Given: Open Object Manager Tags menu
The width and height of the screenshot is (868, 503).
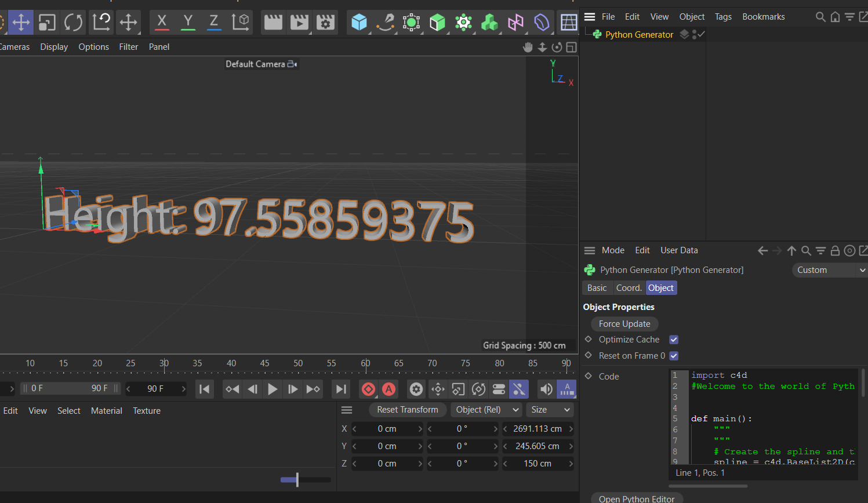Looking at the screenshot, I should (723, 17).
